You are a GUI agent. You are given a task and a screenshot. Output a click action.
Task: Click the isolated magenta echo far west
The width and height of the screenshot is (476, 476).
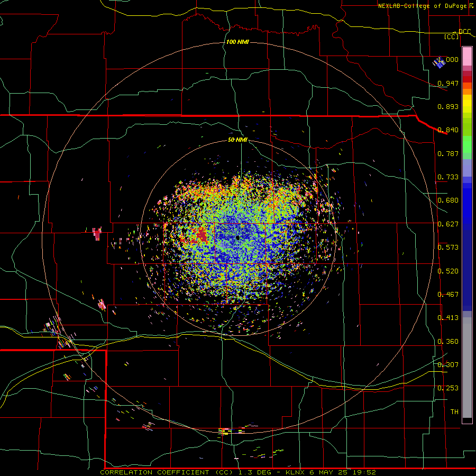(97, 234)
